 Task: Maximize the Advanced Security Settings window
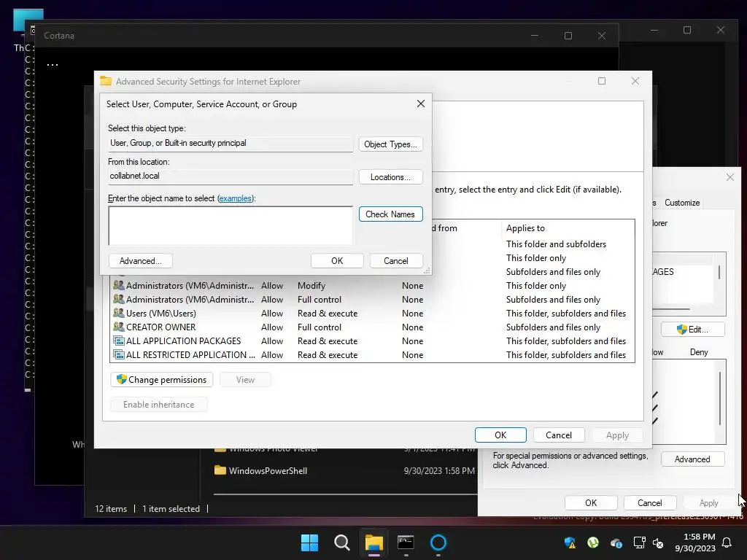tap(602, 81)
